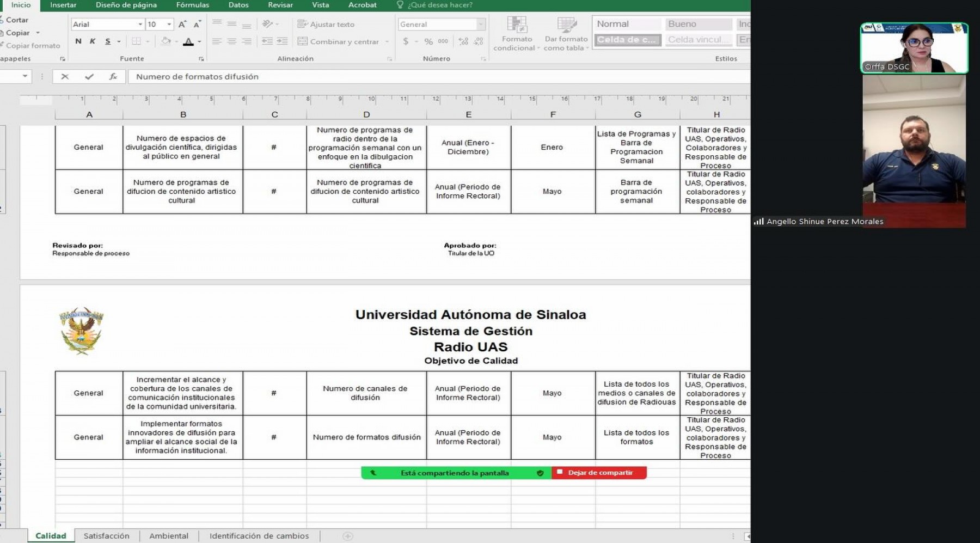
Task: Expand the font size dropdown
Action: (x=169, y=25)
